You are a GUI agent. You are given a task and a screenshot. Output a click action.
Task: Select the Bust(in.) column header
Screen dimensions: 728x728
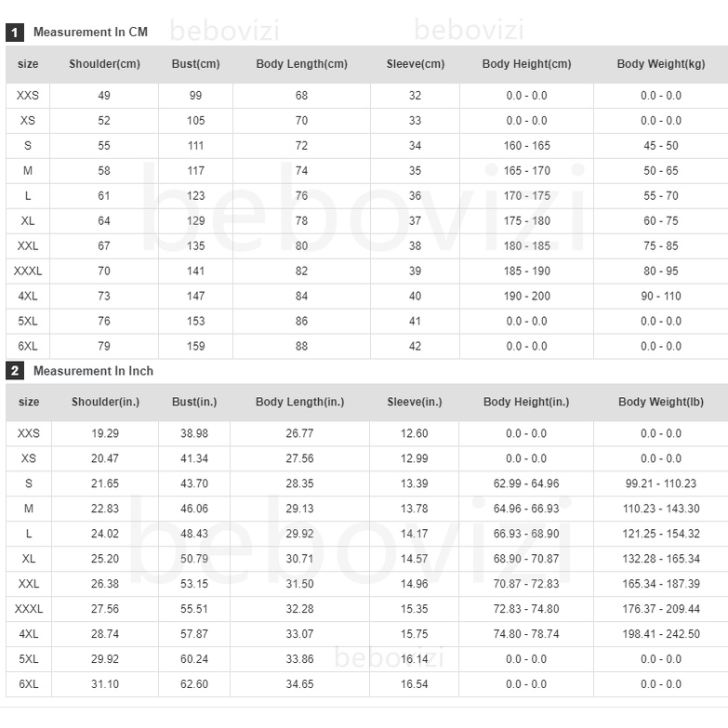tap(194, 403)
